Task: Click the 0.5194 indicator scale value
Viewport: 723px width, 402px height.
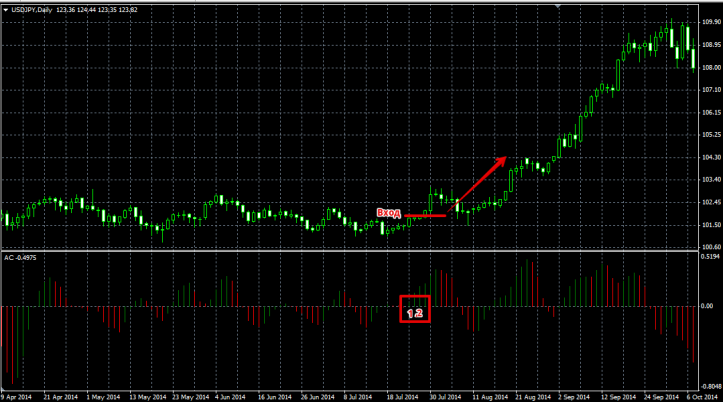Action: (711, 260)
